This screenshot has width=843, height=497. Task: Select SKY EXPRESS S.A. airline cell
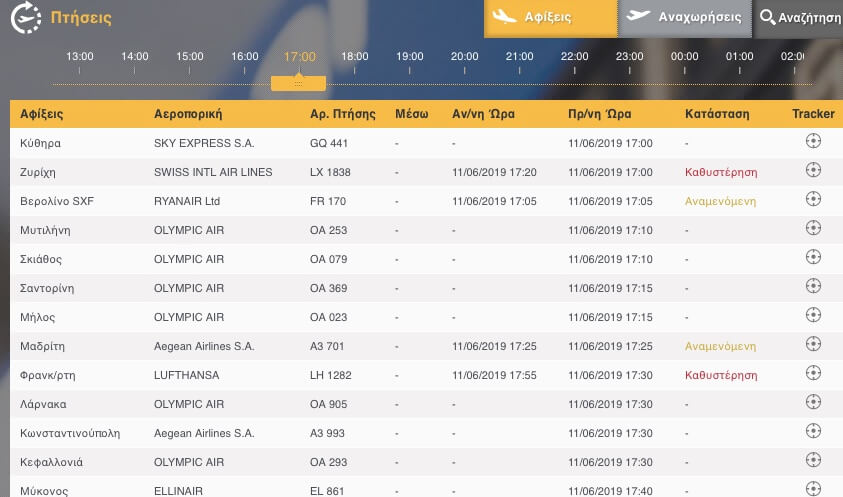coord(204,143)
